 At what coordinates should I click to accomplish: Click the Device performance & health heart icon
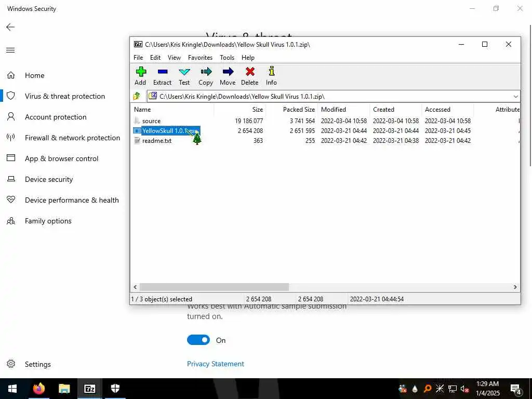(x=11, y=199)
